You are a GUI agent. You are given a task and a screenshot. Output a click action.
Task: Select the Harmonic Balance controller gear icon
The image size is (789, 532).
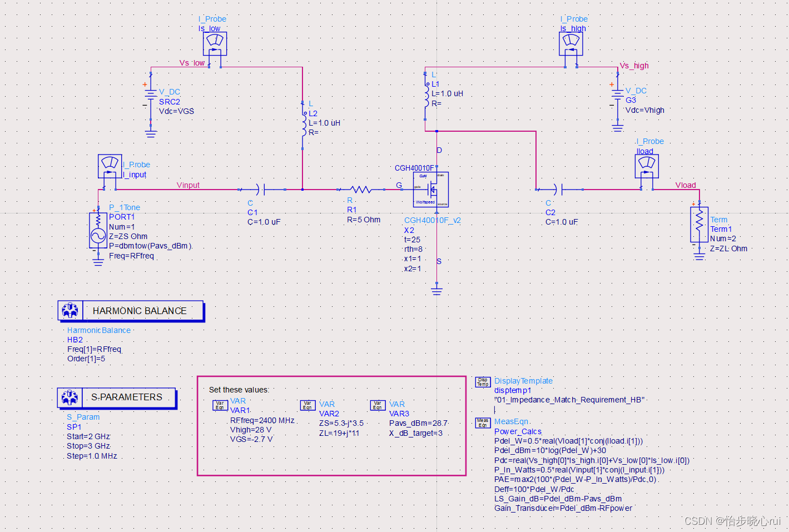click(x=70, y=311)
